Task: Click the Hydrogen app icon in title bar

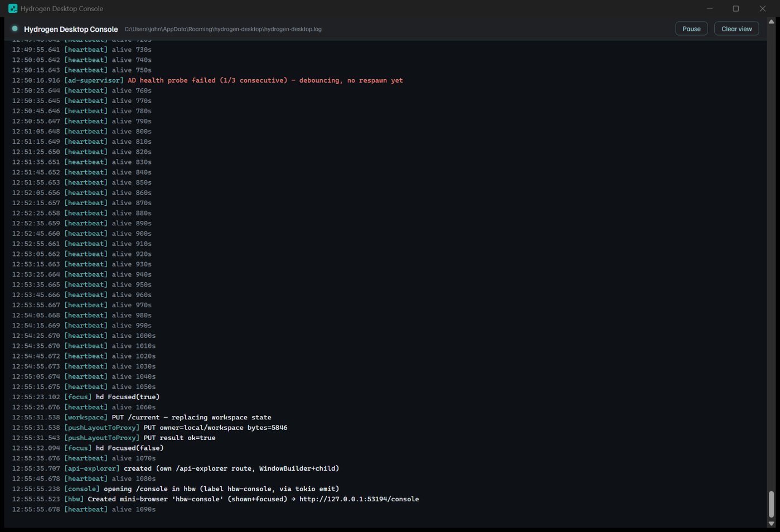Action: pyautogui.click(x=13, y=8)
